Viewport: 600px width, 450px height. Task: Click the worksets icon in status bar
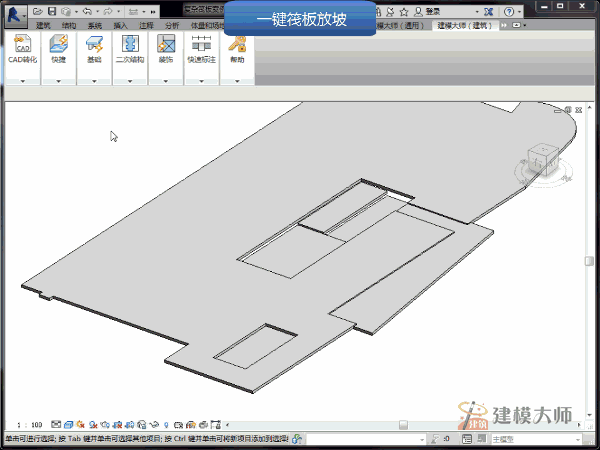[x=297, y=439]
